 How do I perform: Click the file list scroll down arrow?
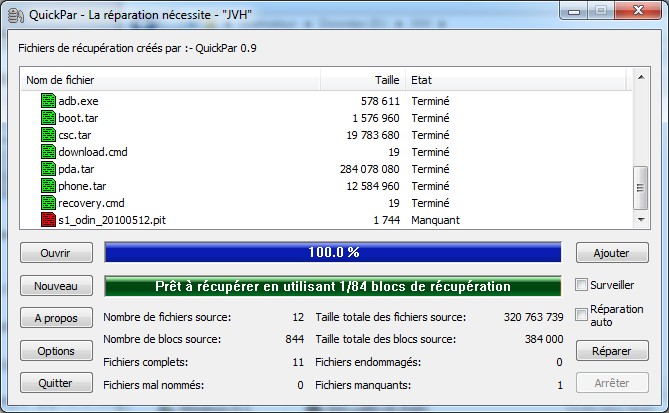(x=641, y=220)
